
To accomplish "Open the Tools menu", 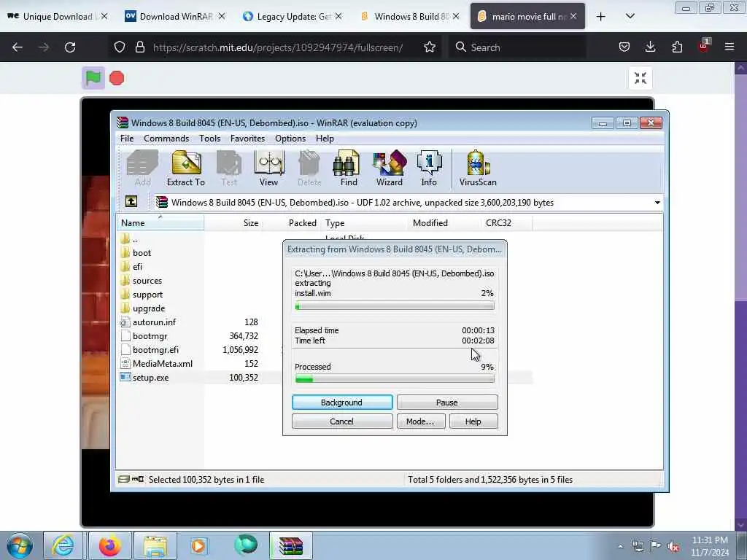I will pos(209,138).
